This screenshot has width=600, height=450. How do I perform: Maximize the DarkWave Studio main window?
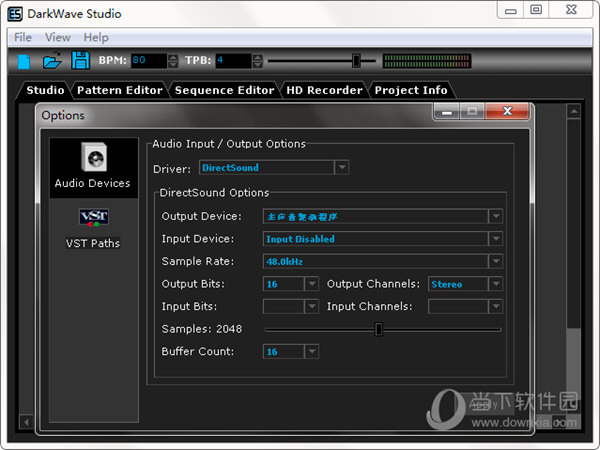coord(536,10)
